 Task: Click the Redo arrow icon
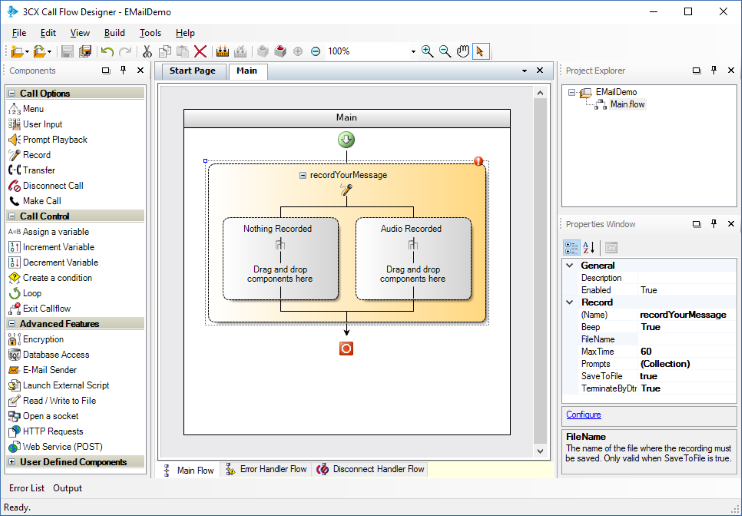point(125,51)
